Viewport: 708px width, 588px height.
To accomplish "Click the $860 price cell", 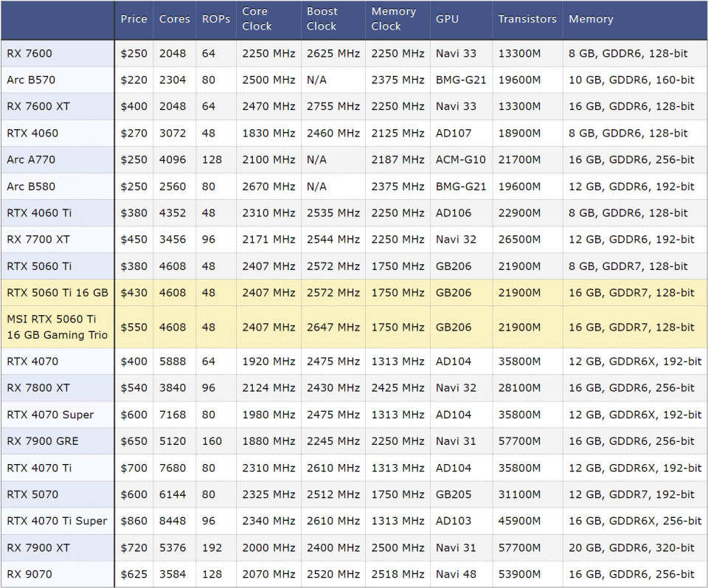I will (x=133, y=521).
